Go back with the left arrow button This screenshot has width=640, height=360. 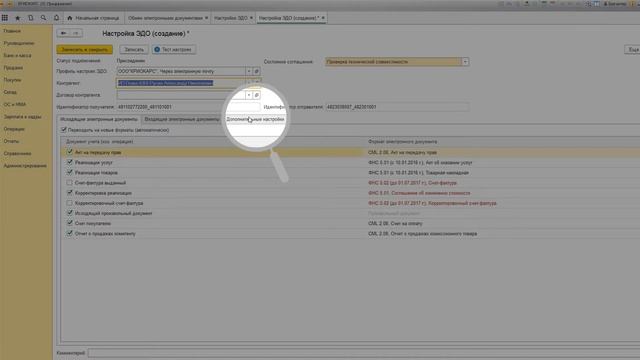pos(63,33)
